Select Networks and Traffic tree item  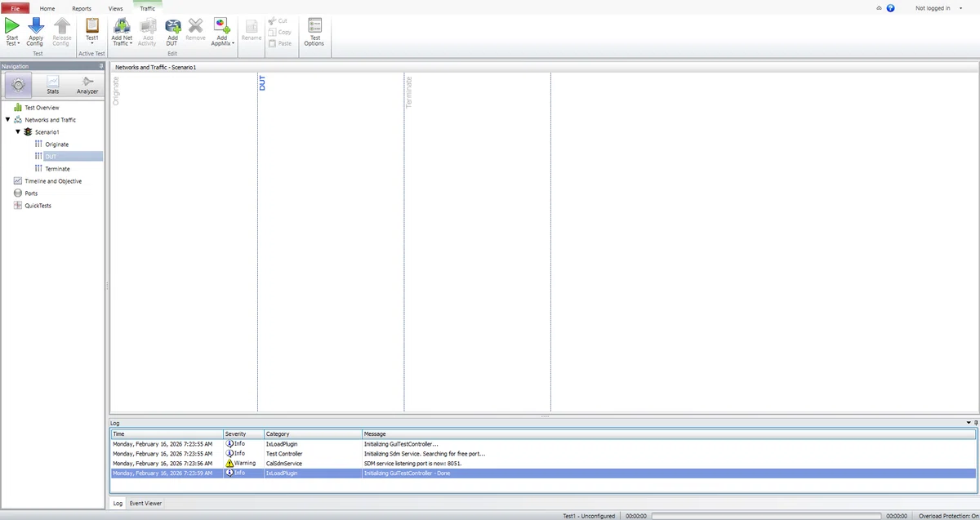tap(51, 119)
